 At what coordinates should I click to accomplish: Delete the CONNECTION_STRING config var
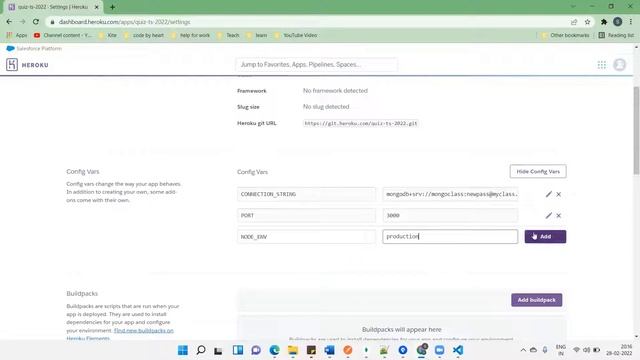559,194
